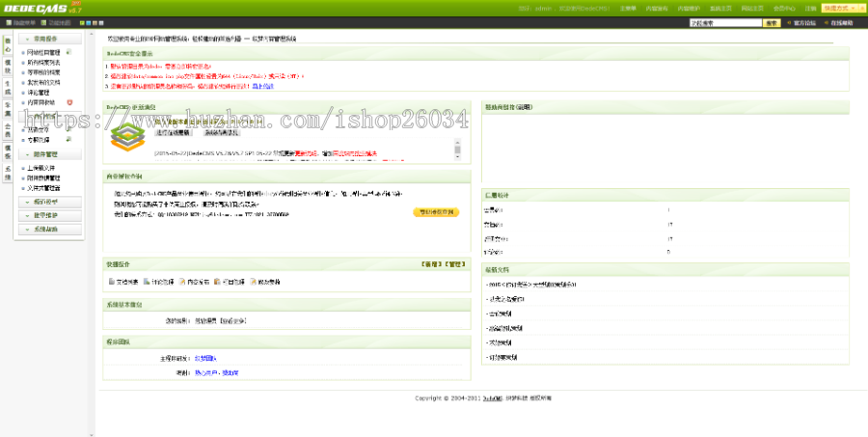Click the small icon beside 专题管理 in the sidebar
The width and height of the screenshot is (868, 437).
point(68,140)
